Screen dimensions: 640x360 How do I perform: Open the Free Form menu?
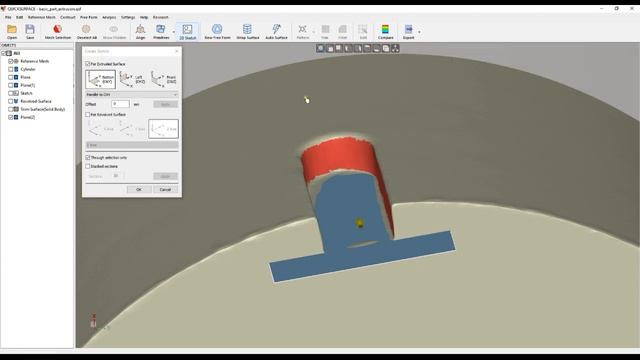pyautogui.click(x=89, y=18)
